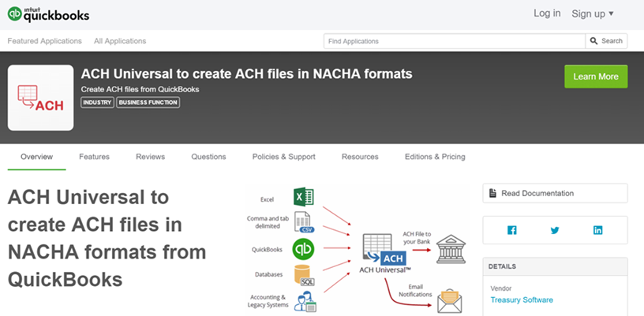The image size is (644, 316).
Task: Click the Read Documentation file icon
Action: click(x=492, y=193)
